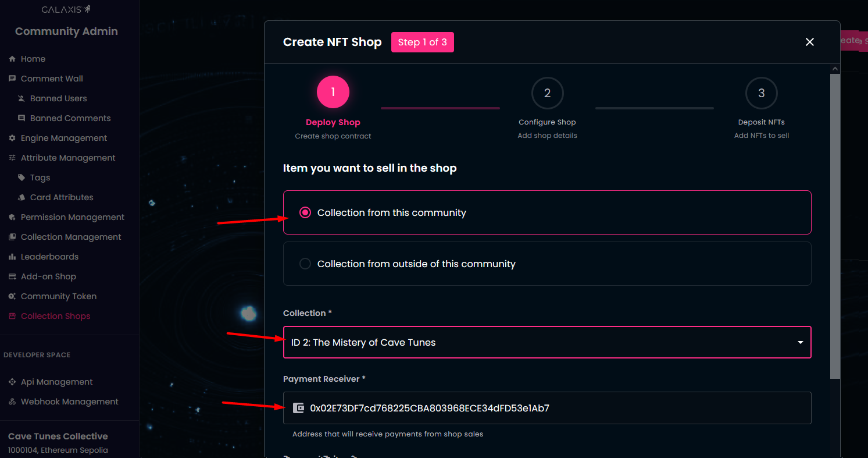Click the Payment Receiver address field
868x458 pixels.
(x=546, y=408)
